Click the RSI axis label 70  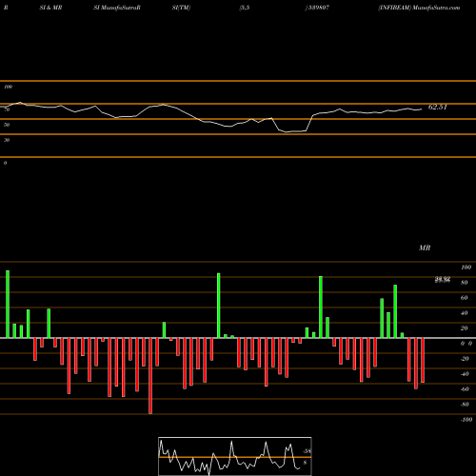click(x=7, y=109)
